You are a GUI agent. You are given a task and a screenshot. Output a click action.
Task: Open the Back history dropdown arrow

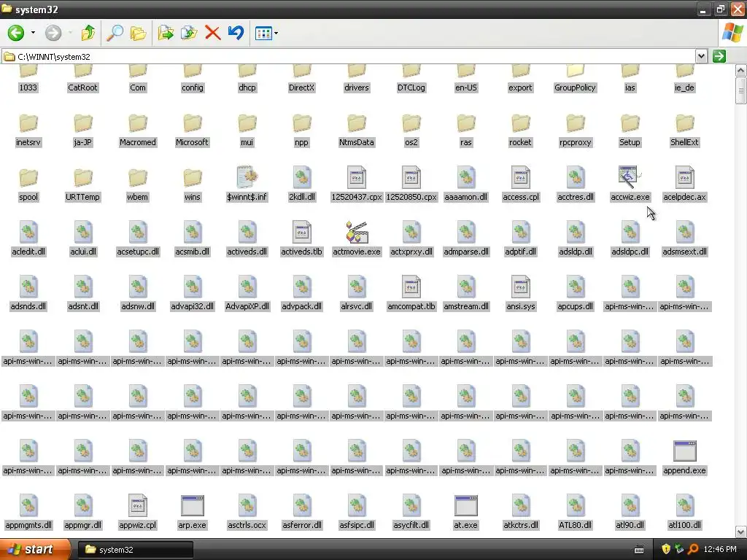pyautogui.click(x=33, y=33)
